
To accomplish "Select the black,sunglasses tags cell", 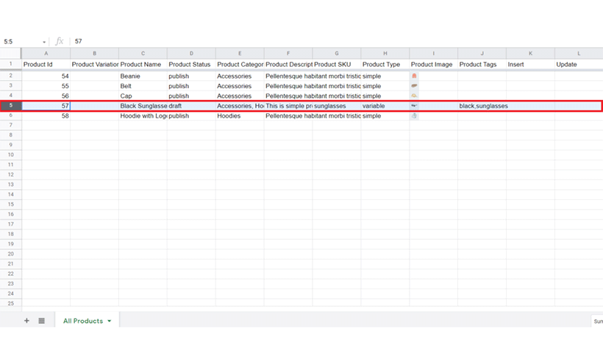I will pos(482,106).
